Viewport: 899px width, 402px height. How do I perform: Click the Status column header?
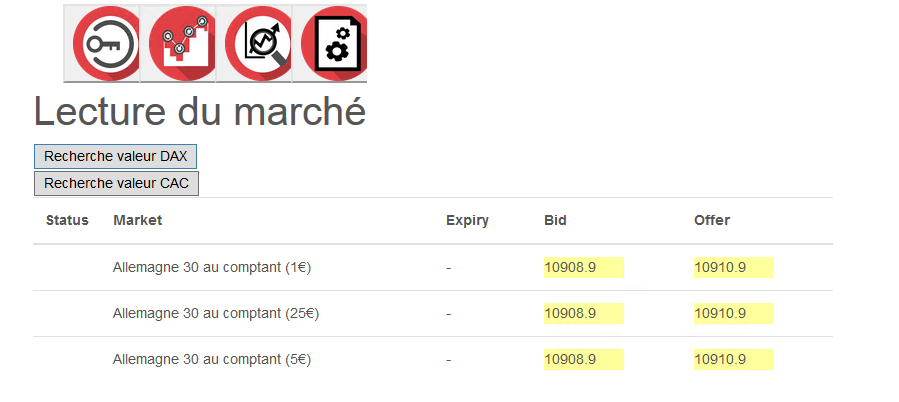click(67, 220)
